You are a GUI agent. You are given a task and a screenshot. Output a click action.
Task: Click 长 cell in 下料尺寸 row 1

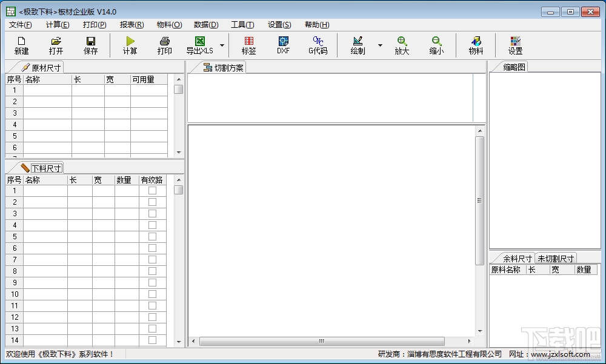pyautogui.click(x=80, y=191)
